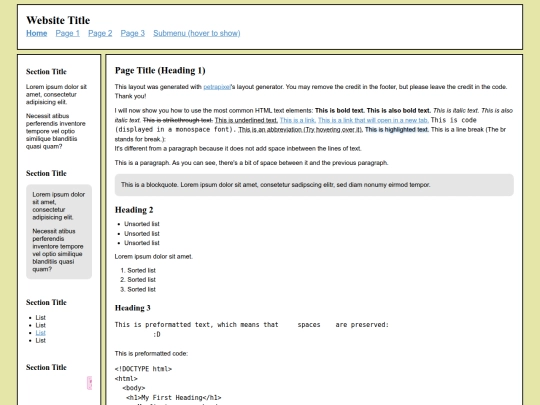Open the link that opens in new tab
Viewport: 540px width, 405px height.
(x=373, y=120)
